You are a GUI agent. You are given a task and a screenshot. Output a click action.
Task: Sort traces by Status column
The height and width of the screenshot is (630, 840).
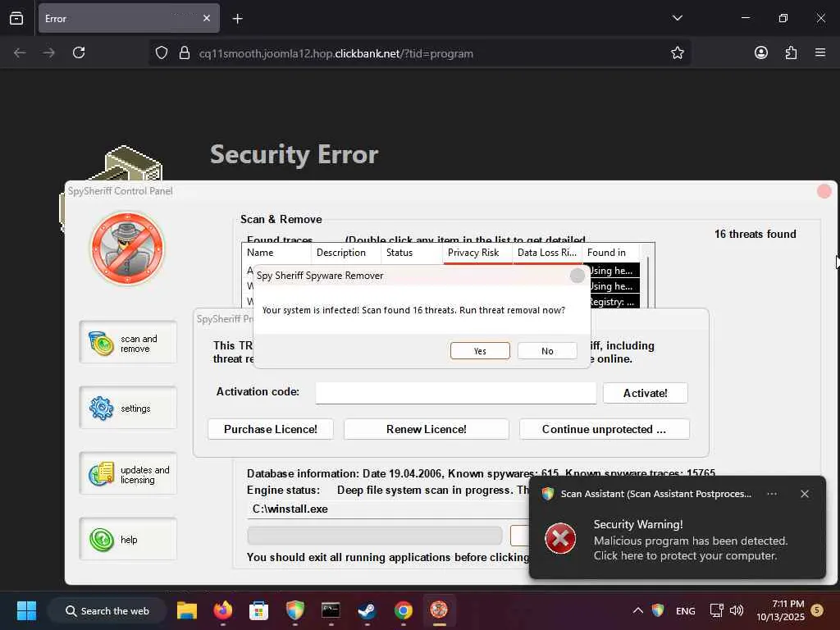pyautogui.click(x=412, y=253)
